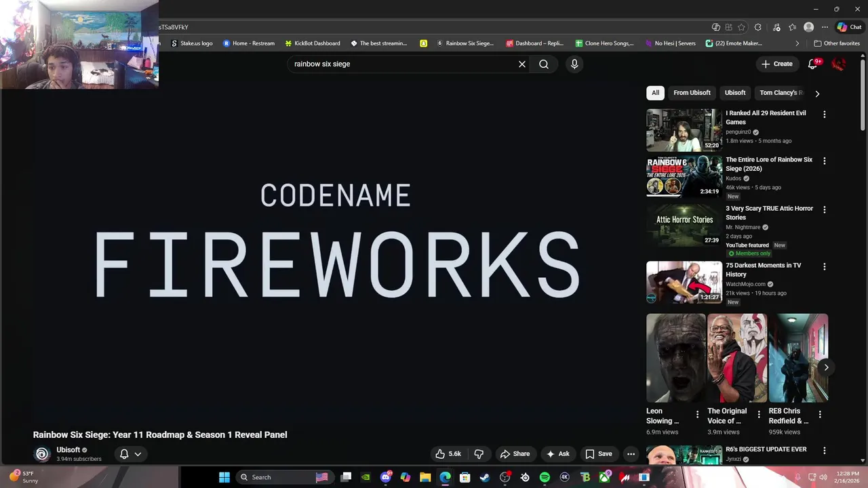This screenshot has width=868, height=488.
Task: Click the R6's BIGGEST UPDATE EVER title
Action: click(766, 449)
